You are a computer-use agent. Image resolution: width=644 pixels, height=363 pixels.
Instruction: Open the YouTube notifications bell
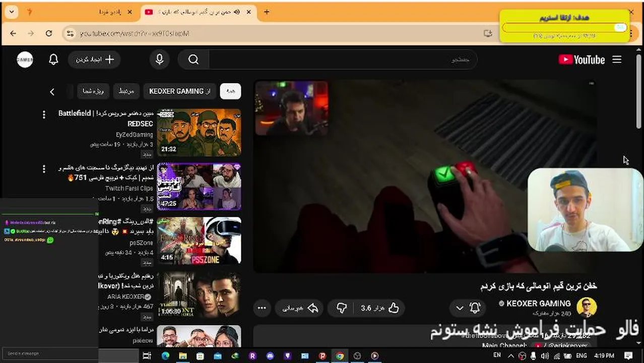(53, 59)
